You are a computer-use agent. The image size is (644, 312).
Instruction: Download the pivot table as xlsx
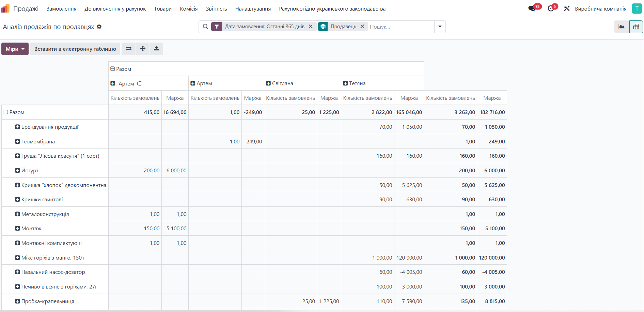(157, 49)
